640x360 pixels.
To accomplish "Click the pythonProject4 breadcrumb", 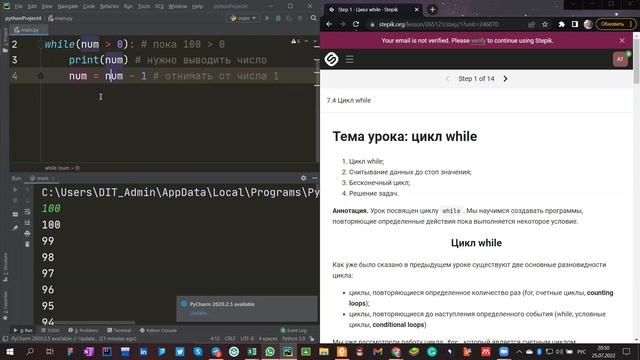I will click(23, 18).
